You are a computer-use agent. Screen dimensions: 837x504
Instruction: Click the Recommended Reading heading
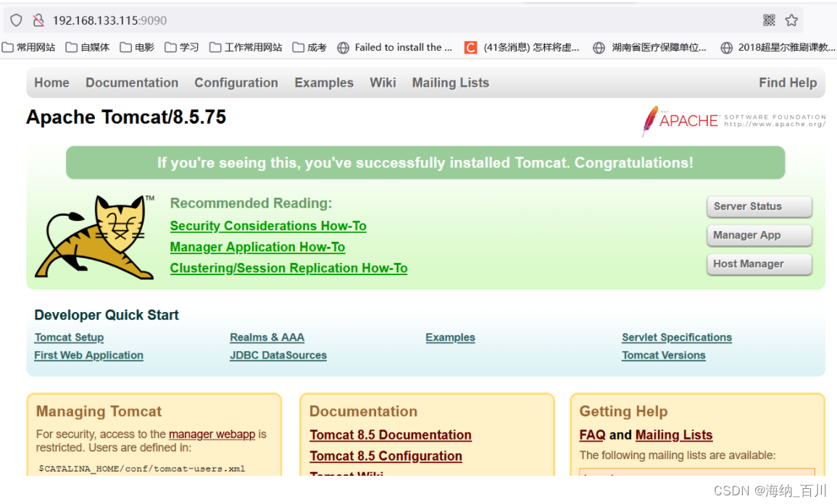pyautogui.click(x=251, y=203)
